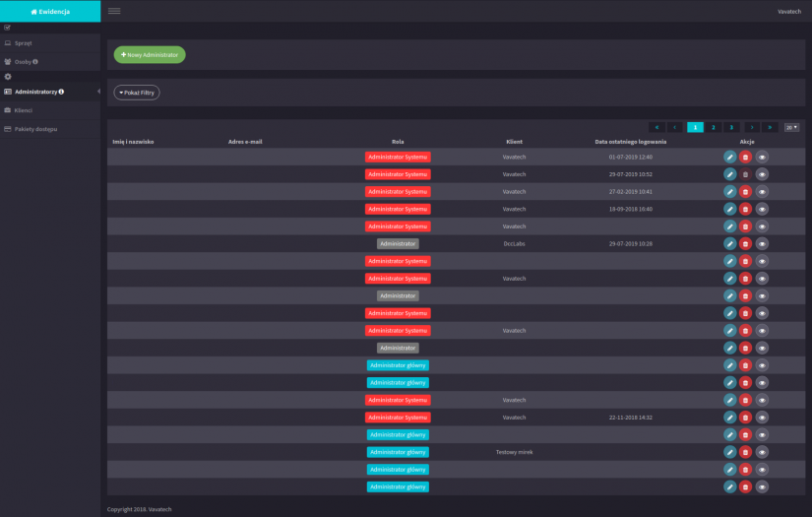Edit the admin logged in 01-07-2019 12:40
This screenshot has height=517, width=812.
pos(729,157)
